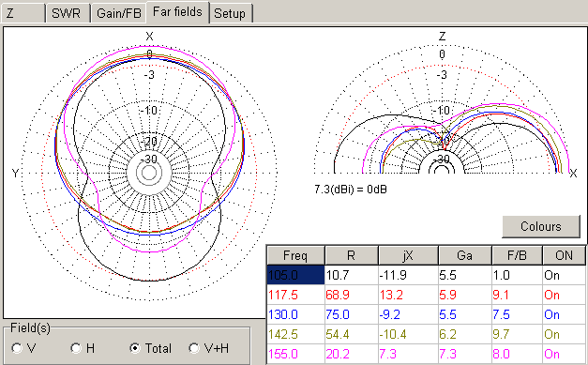Screen dimensions: 588x365
Task: Click the R value 10.7
Action: pyautogui.click(x=352, y=275)
